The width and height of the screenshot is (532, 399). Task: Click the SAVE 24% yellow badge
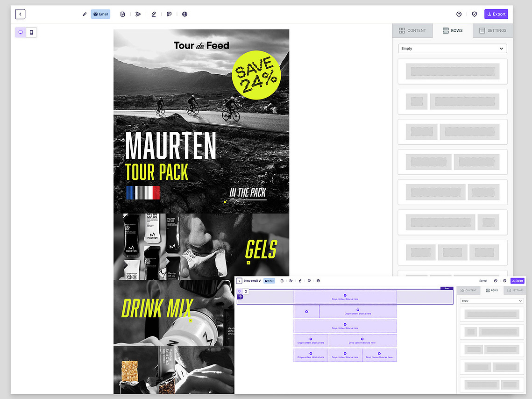coord(256,75)
